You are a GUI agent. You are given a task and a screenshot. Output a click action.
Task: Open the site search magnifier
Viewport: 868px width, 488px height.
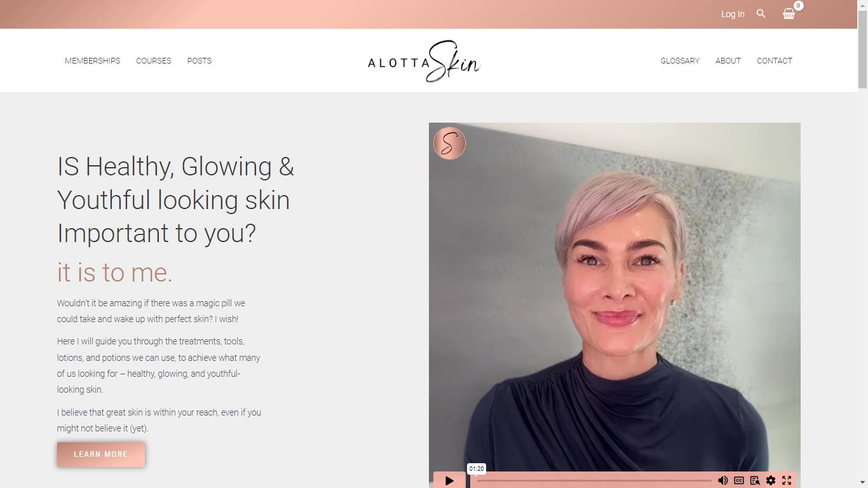[761, 13]
